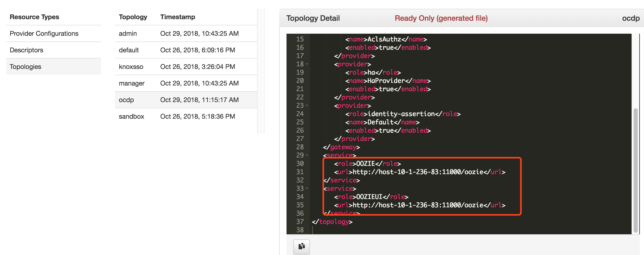
Task: Click timestamp Oct 26, 2018, 5:18:36 PM
Action: tap(198, 116)
